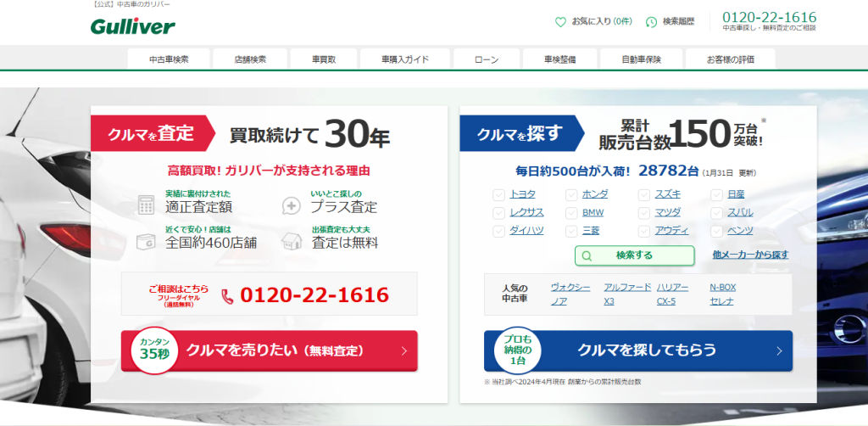The image size is (868, 426).
Task: Open the ローン menu tab
Action: (487, 59)
